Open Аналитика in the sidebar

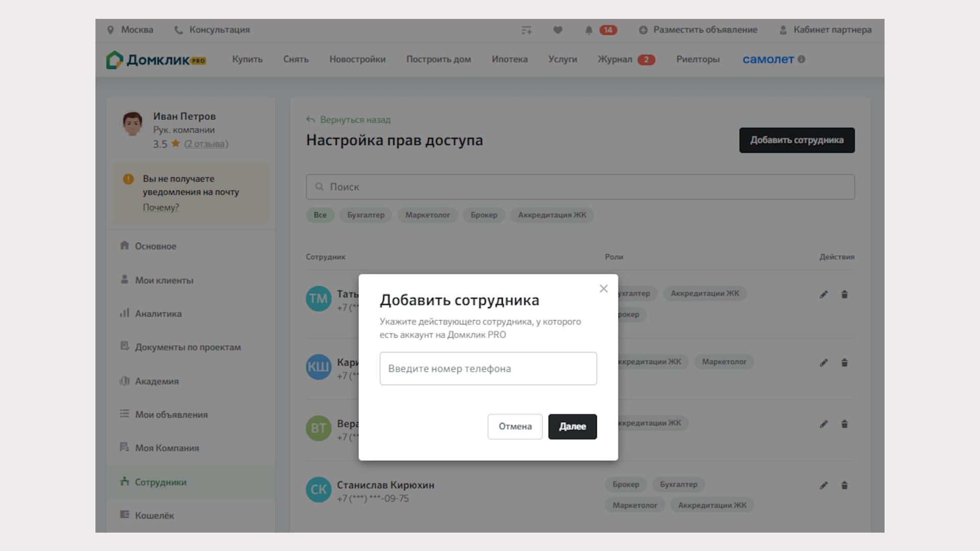tap(190, 314)
